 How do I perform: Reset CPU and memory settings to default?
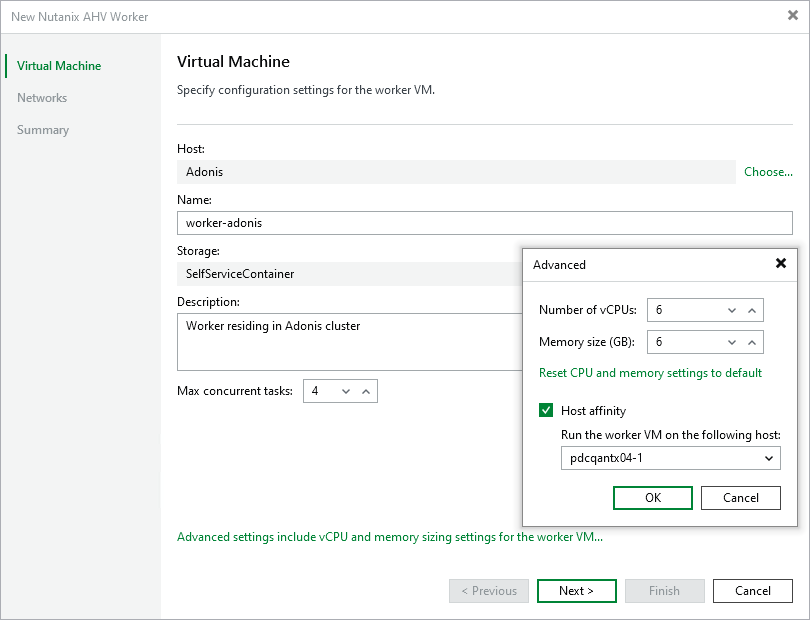click(x=650, y=373)
